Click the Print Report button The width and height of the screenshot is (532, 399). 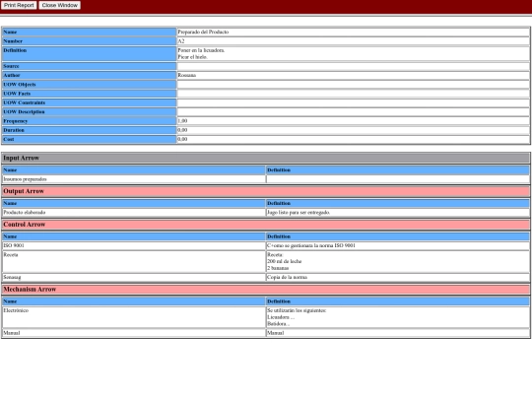point(19,5)
